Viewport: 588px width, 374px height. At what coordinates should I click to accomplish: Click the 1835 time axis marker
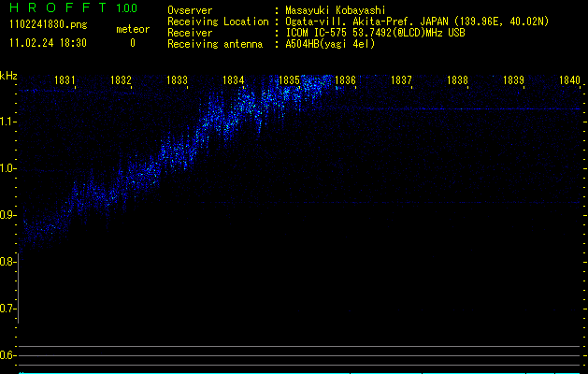pyautogui.click(x=290, y=80)
